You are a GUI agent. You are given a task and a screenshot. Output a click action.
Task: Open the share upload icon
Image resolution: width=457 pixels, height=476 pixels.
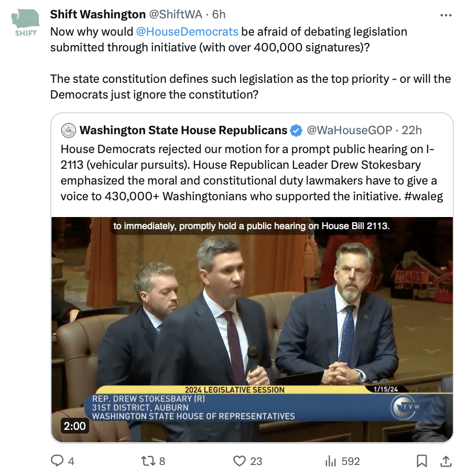[445, 461]
